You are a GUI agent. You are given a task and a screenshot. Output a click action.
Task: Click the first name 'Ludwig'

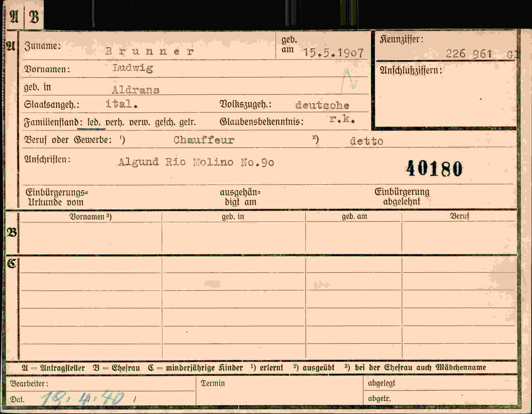pos(133,68)
